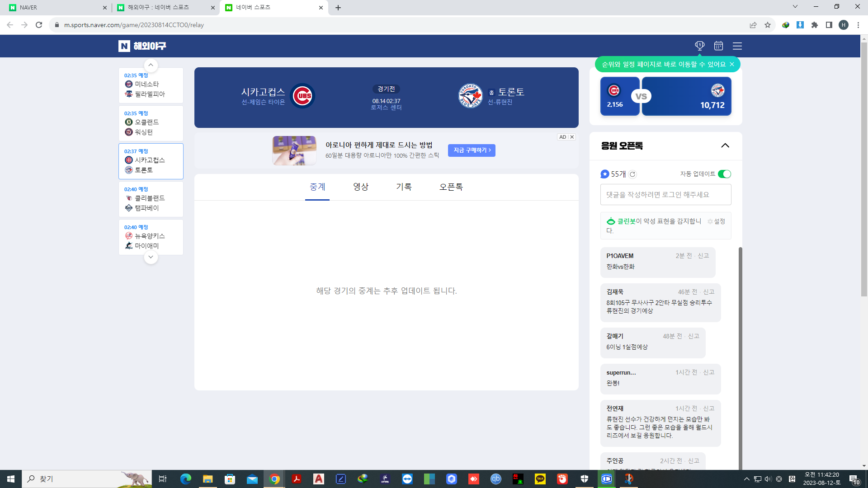The image size is (868, 488).
Task: Collapse the 응원 오픈톡 panel
Action: tap(725, 145)
